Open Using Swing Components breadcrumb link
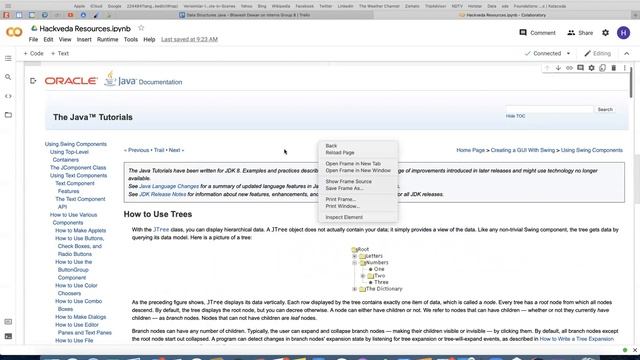 [592, 150]
